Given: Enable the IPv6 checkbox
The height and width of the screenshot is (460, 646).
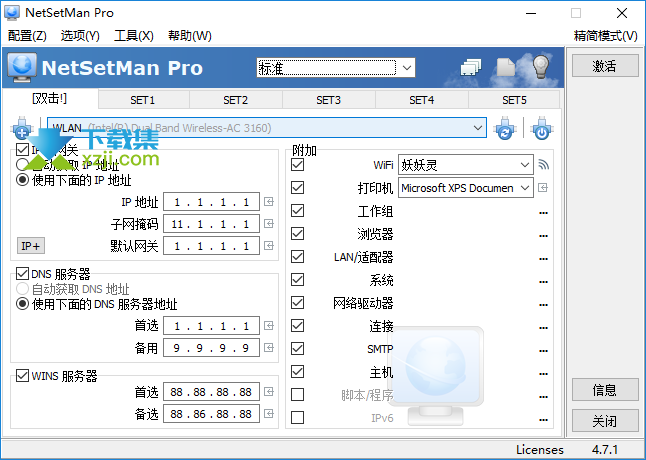Looking at the screenshot, I should pos(297,418).
